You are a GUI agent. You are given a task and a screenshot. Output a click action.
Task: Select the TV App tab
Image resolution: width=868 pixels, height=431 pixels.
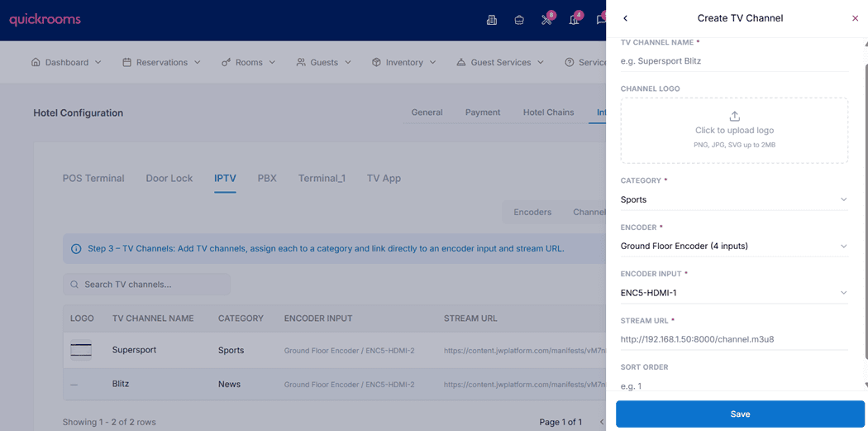[x=384, y=179]
